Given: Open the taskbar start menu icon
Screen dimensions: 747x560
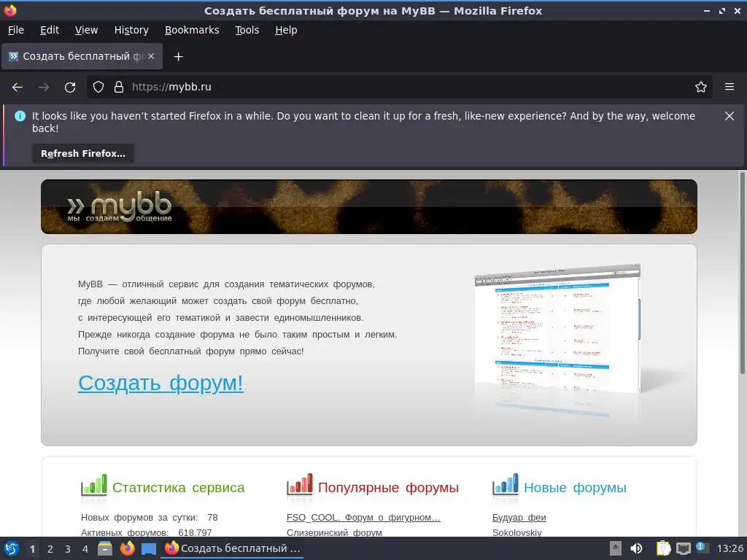Looking at the screenshot, I should pos(12,548).
